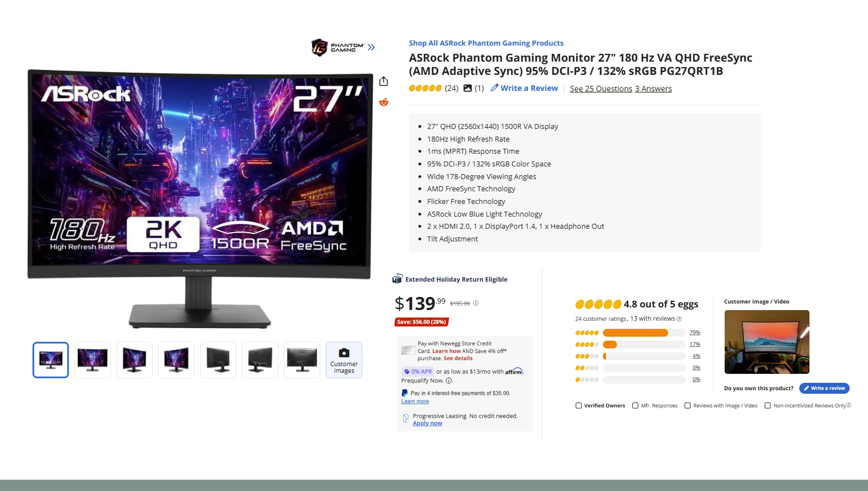Open the customer images camera tile
Screen dimensions: 868x491
pyautogui.click(x=344, y=360)
